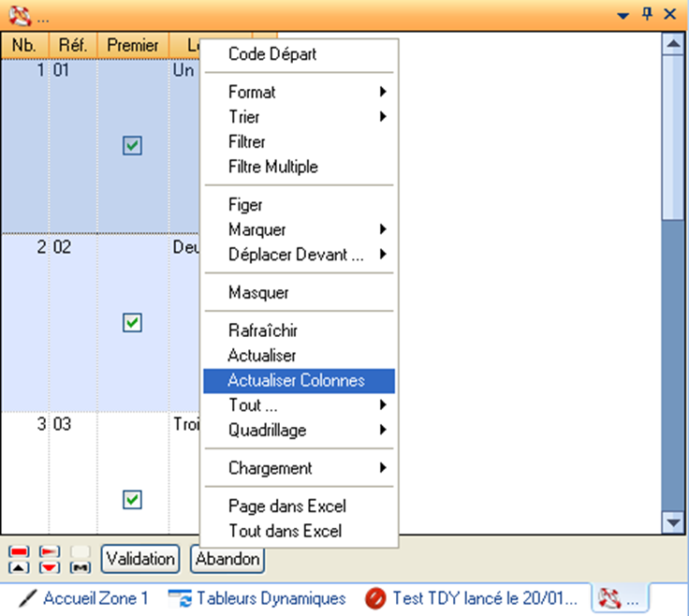
Task: Uncheck the Premier checkbox in row 1
Action: pos(133,145)
